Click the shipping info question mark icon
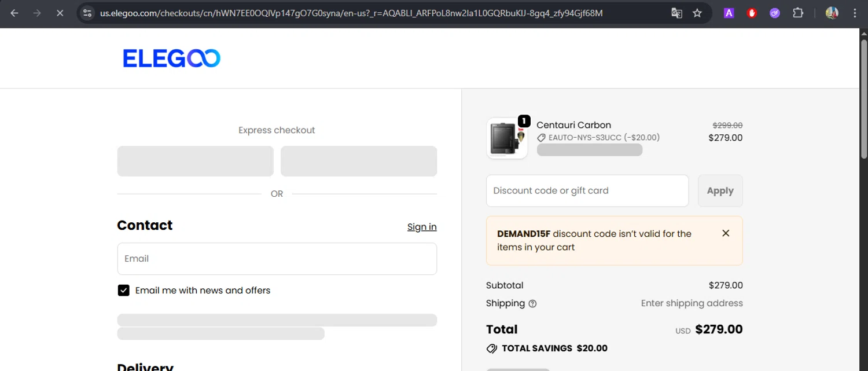The width and height of the screenshot is (868, 371). tap(532, 303)
